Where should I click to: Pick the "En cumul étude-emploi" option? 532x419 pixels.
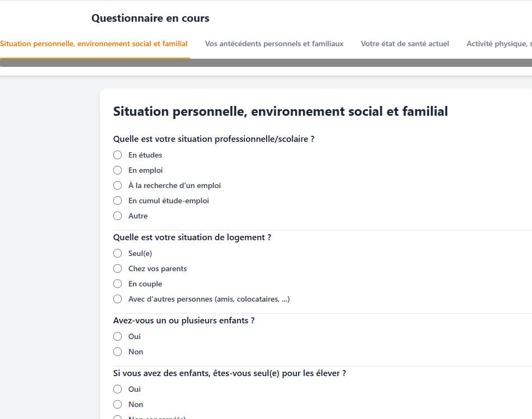[x=117, y=201]
